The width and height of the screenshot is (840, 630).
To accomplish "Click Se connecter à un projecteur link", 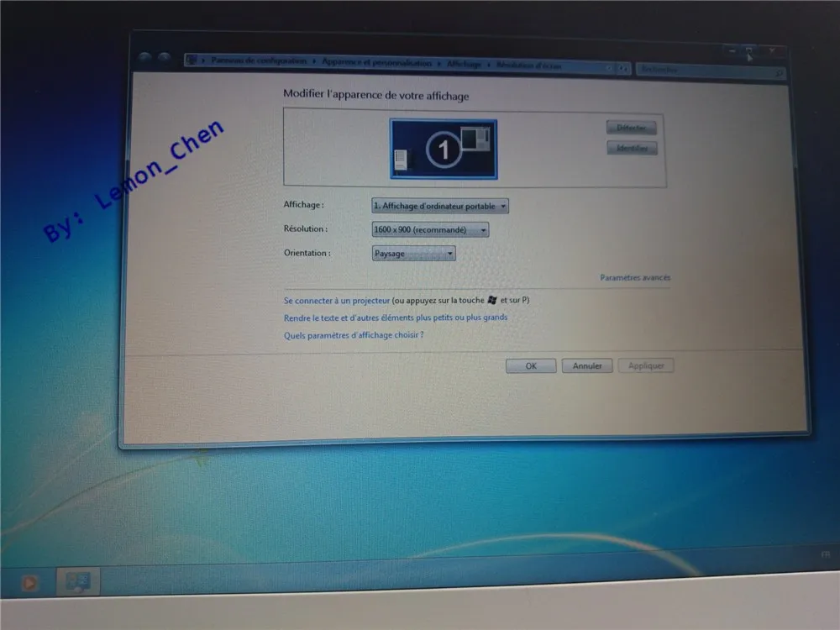I will 337,301.
